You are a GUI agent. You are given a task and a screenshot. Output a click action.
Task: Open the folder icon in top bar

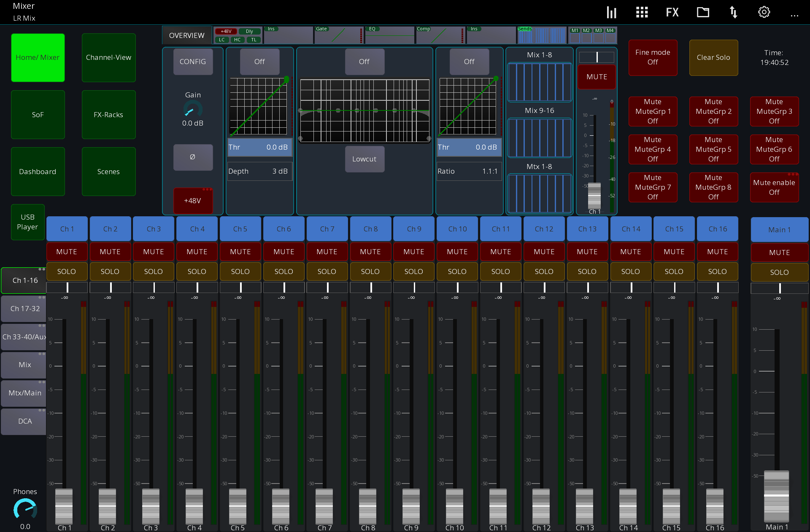point(703,12)
